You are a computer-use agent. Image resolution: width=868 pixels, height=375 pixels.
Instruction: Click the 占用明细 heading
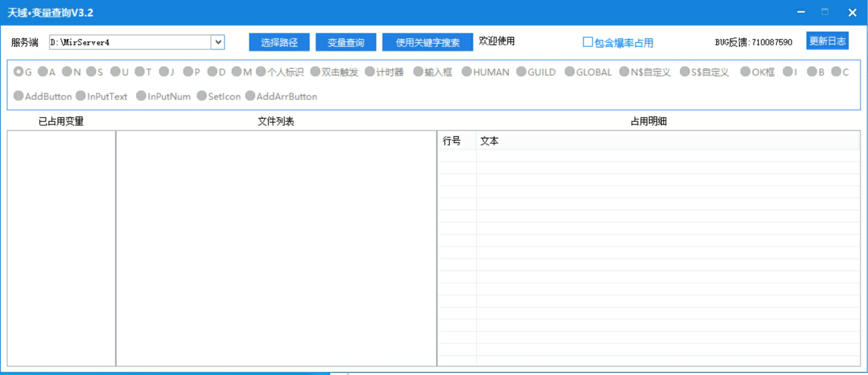point(649,121)
